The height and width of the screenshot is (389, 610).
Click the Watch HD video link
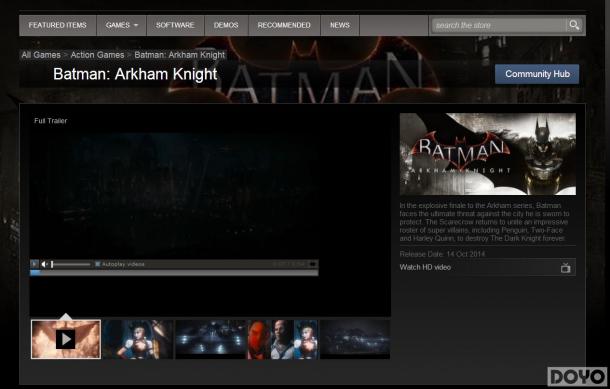(x=425, y=267)
